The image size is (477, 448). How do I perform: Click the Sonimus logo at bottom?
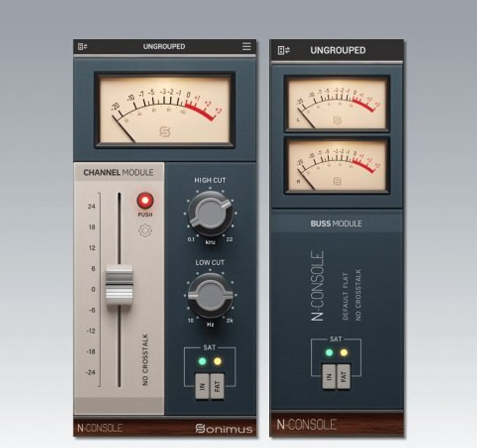tap(224, 428)
